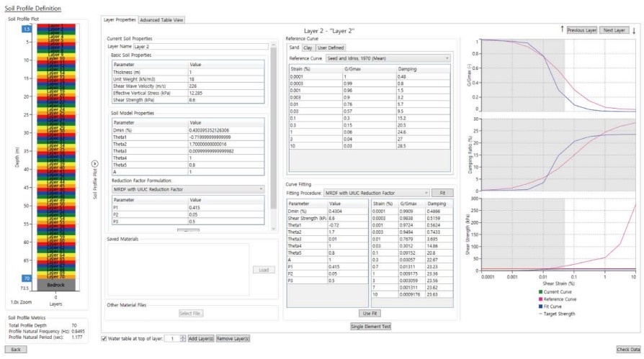This screenshot has width=644, height=359.
Task: Click the Unit Weight value 18
Action: (x=226, y=79)
